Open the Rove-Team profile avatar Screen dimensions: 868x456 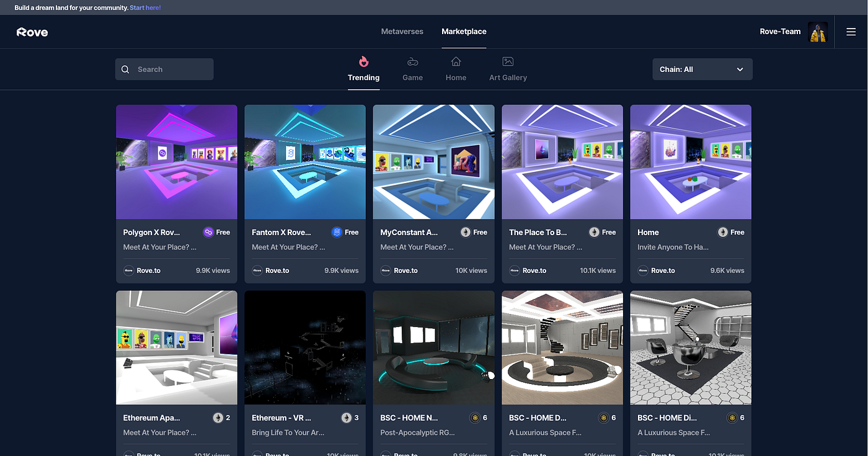818,32
